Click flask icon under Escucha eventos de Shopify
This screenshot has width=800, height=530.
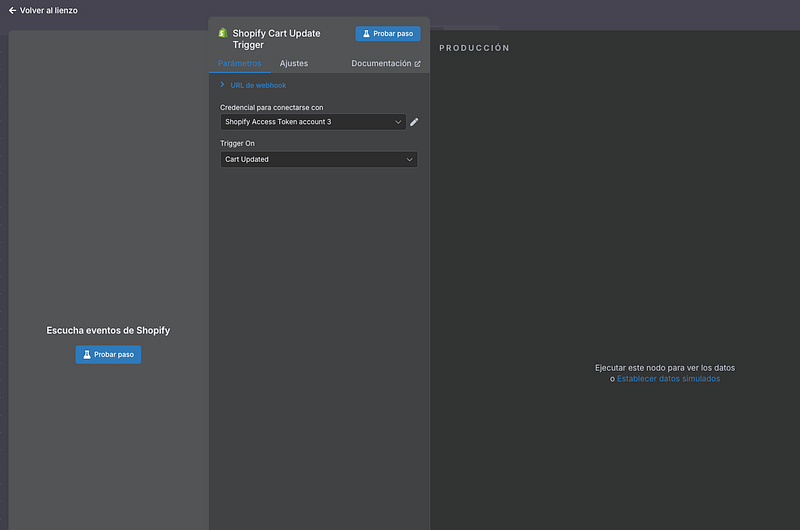pyautogui.click(x=87, y=355)
